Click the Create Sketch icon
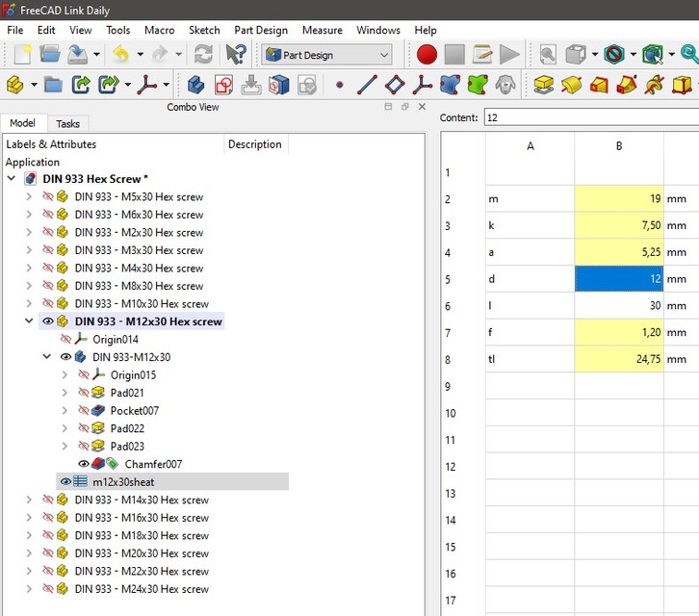Viewport: 699px width, 616px height. (223, 85)
